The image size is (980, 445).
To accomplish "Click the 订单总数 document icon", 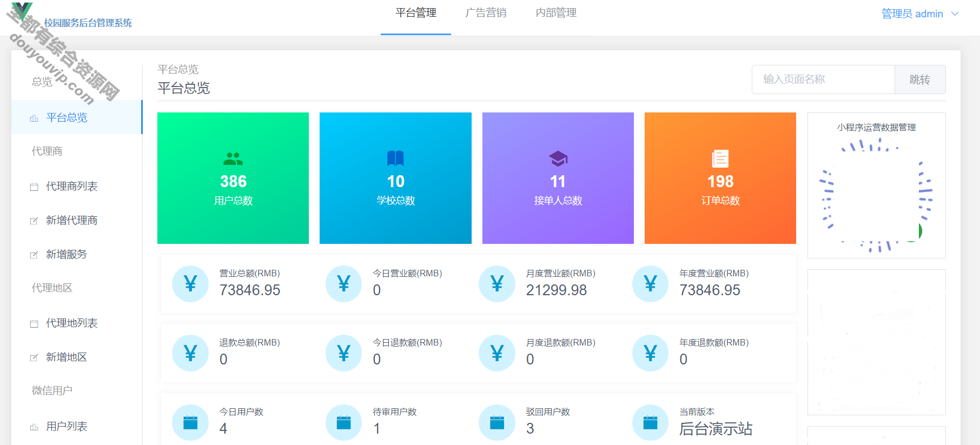I will 720,158.
